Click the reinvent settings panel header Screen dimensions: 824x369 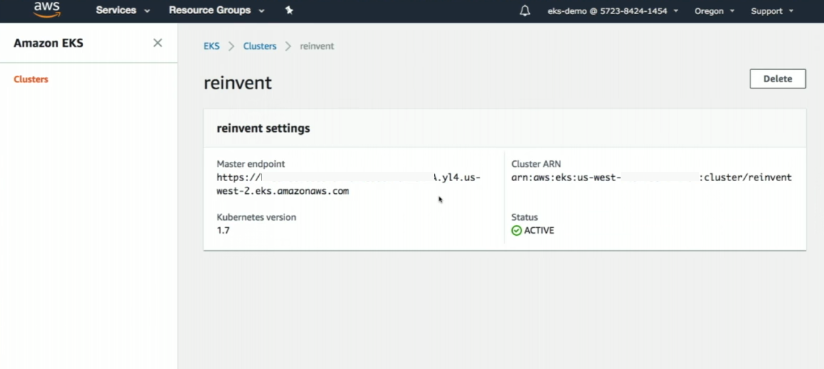point(504,128)
